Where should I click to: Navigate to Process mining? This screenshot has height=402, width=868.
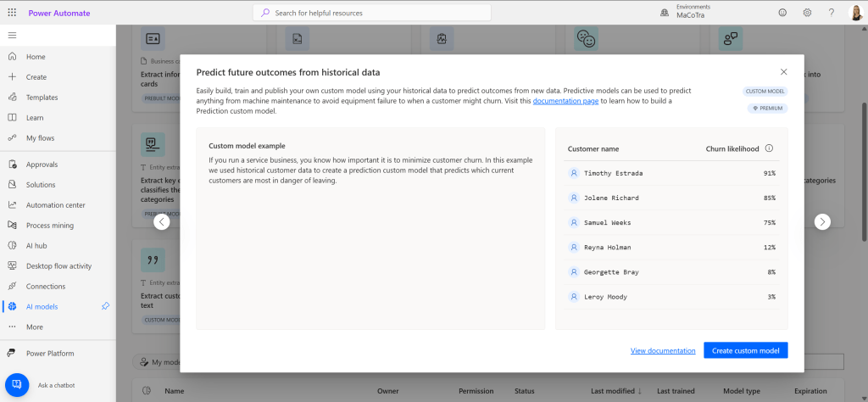pyautogui.click(x=49, y=226)
